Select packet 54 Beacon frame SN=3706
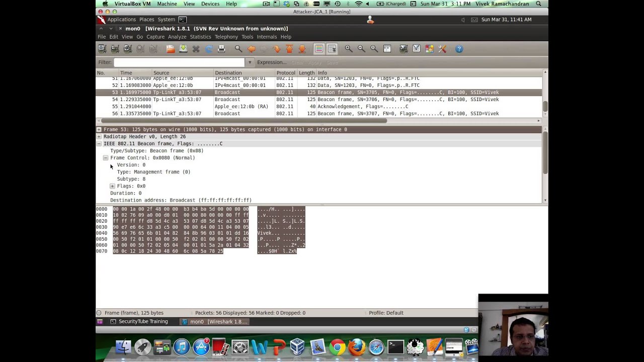Viewport: 644px width, 362px height. pos(319,100)
